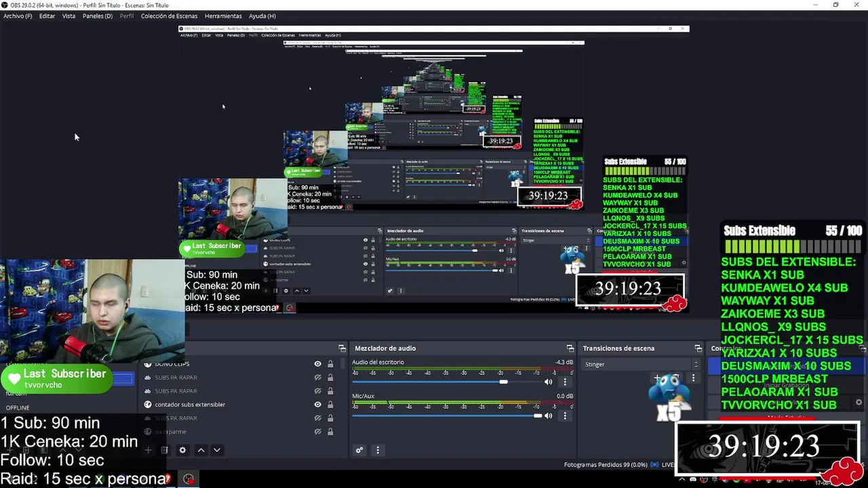Hide the contador subs extensibler source
Image resolution: width=868 pixels, height=488 pixels.
tap(317, 405)
